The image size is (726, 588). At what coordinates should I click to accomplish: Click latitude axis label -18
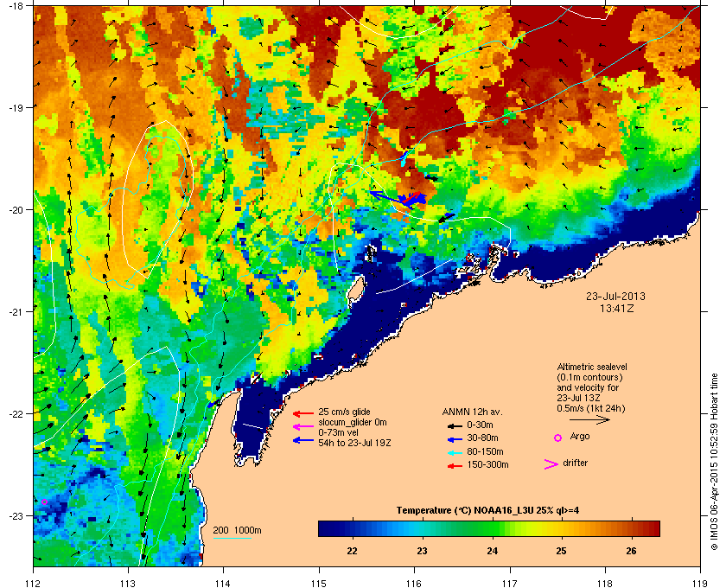pyautogui.click(x=16, y=6)
